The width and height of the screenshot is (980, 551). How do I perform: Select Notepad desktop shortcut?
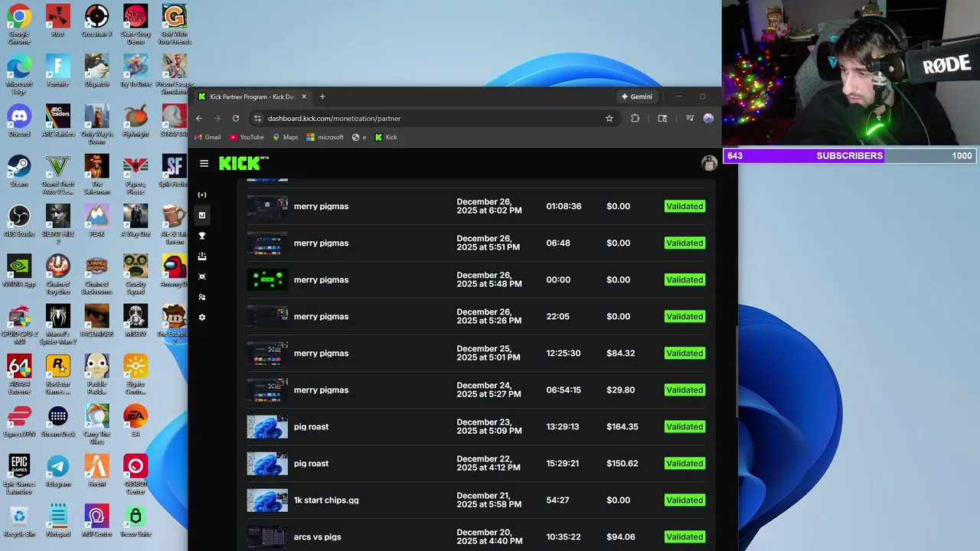pyautogui.click(x=57, y=522)
